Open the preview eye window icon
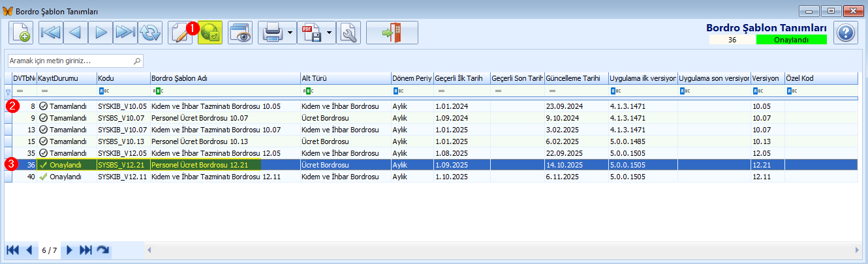 pyautogui.click(x=240, y=33)
